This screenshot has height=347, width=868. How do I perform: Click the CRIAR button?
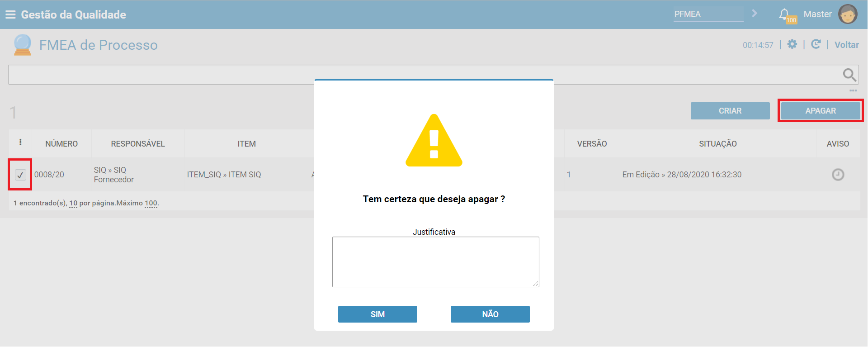730,111
